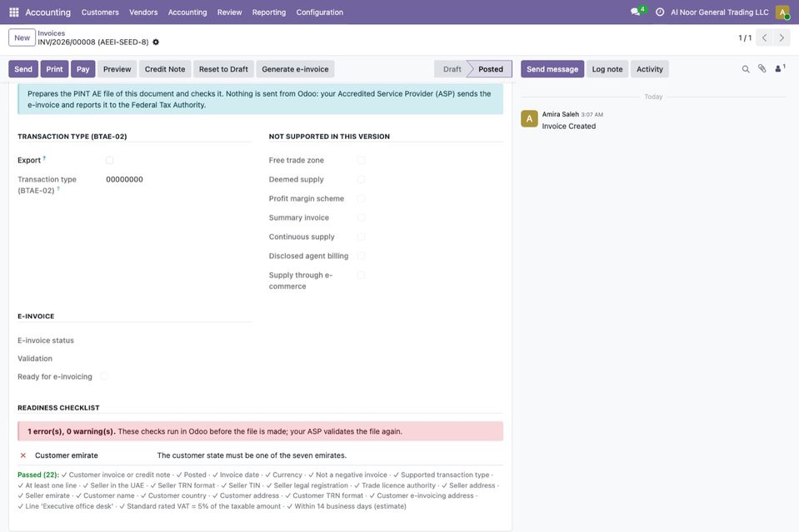Click the Pay button
The image size is (799, 532).
point(83,69)
